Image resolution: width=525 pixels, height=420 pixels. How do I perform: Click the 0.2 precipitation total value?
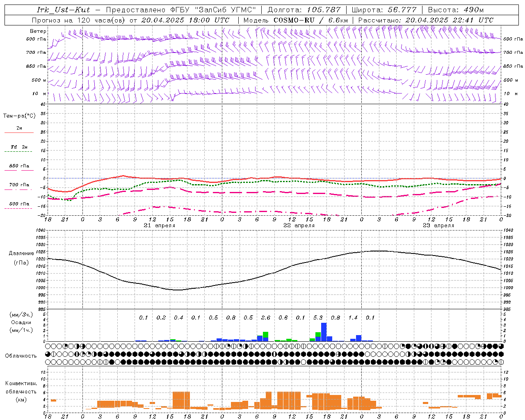(x=161, y=317)
